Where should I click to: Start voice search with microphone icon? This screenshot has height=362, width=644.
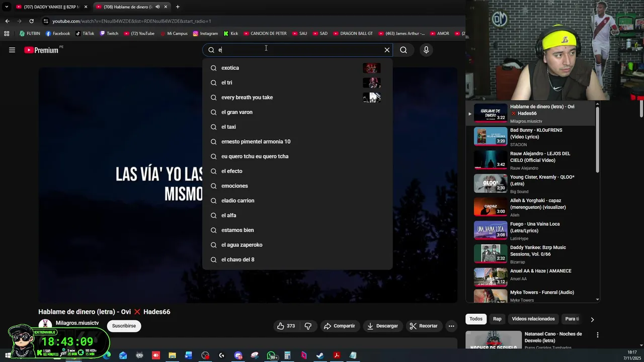[x=426, y=50]
